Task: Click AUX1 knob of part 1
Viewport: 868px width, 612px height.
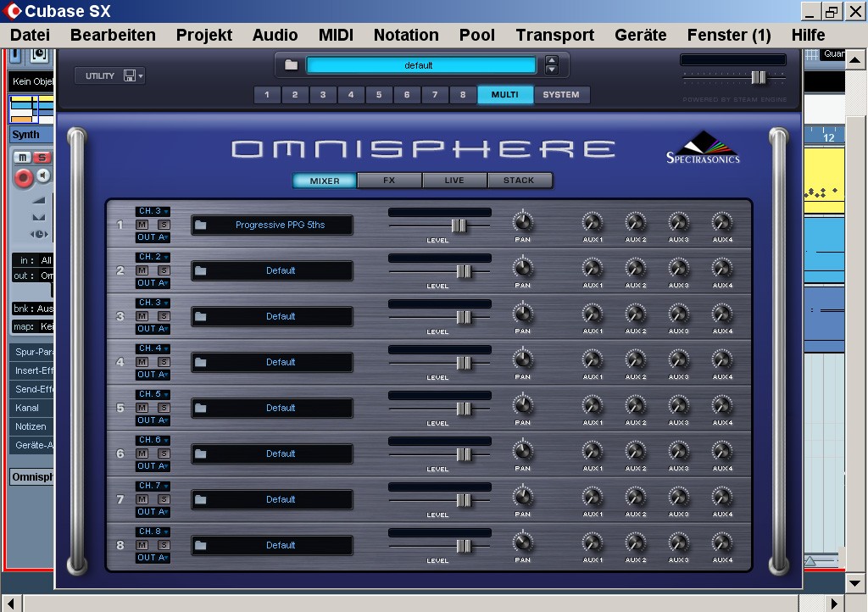Action: tap(593, 222)
